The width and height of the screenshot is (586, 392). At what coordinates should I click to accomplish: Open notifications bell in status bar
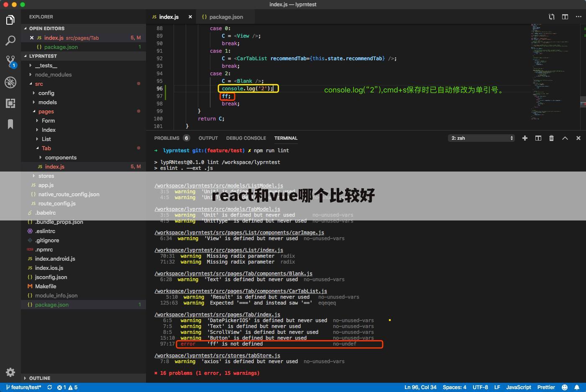(x=577, y=387)
